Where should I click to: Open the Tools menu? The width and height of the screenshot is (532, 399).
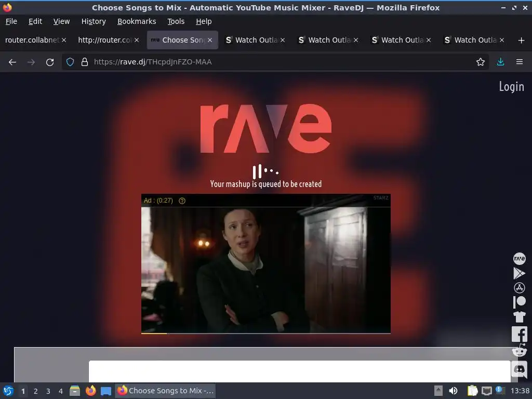point(176,21)
